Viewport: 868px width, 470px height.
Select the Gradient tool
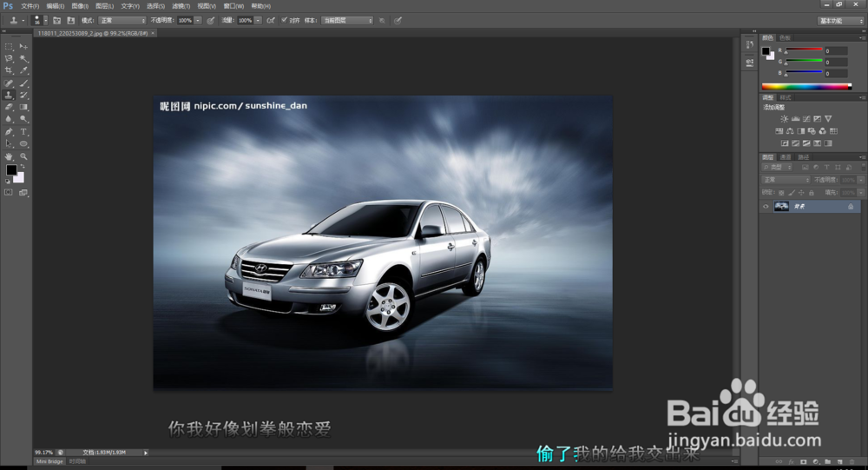[x=23, y=107]
